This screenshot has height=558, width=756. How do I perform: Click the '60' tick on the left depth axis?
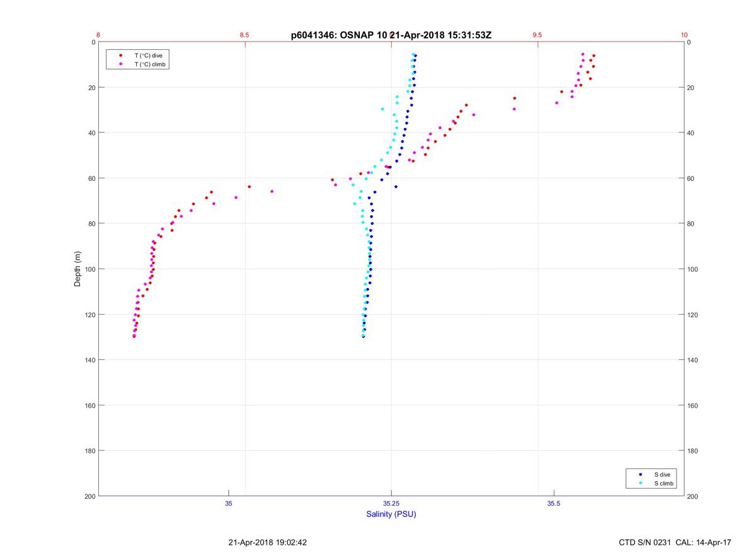coord(91,178)
